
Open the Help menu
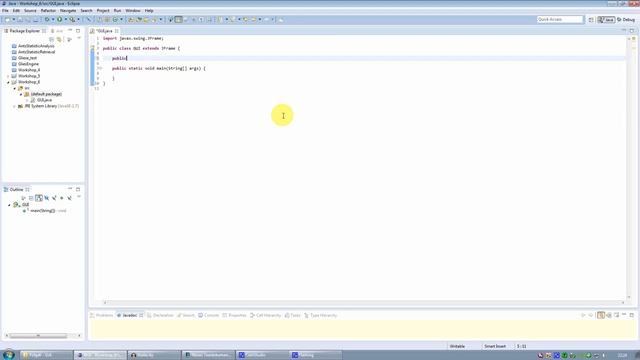click(x=149, y=11)
